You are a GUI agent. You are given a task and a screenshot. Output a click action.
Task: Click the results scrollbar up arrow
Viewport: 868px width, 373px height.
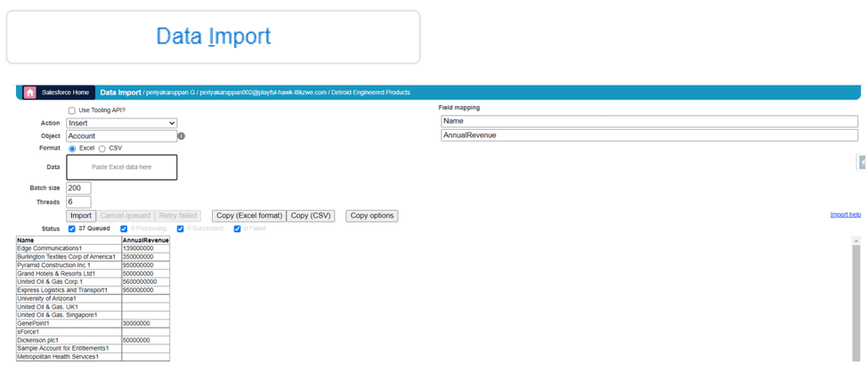(856, 240)
